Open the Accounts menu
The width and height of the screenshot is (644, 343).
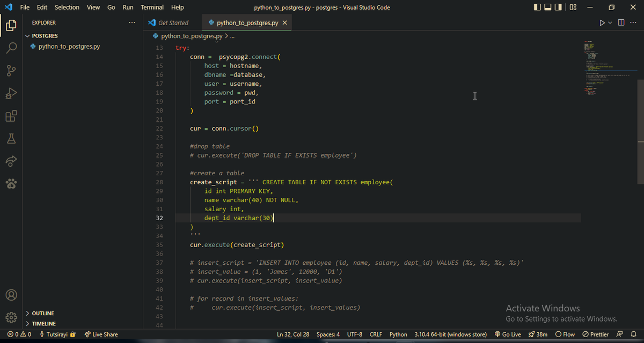click(11, 295)
